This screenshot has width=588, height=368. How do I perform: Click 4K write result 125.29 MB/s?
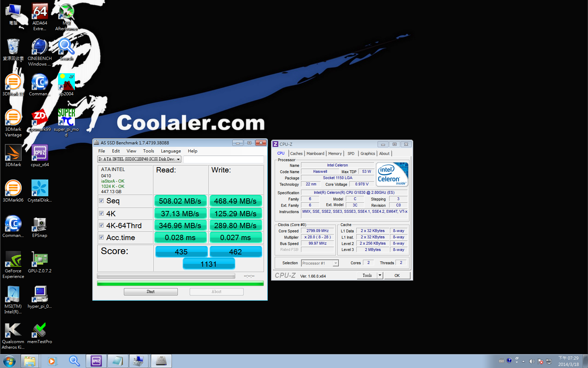(236, 213)
